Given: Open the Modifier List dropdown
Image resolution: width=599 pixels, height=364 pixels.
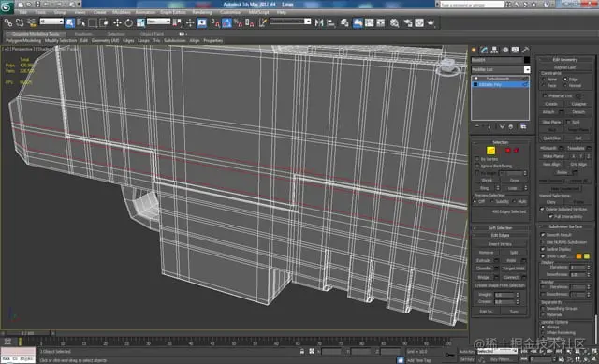Looking at the screenshot, I should 527,69.
